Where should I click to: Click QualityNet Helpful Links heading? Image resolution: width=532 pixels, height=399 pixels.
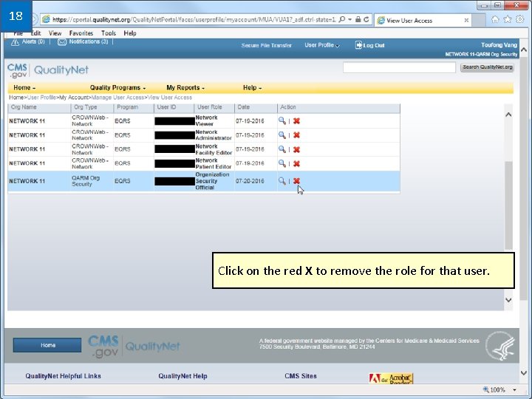pos(63,376)
